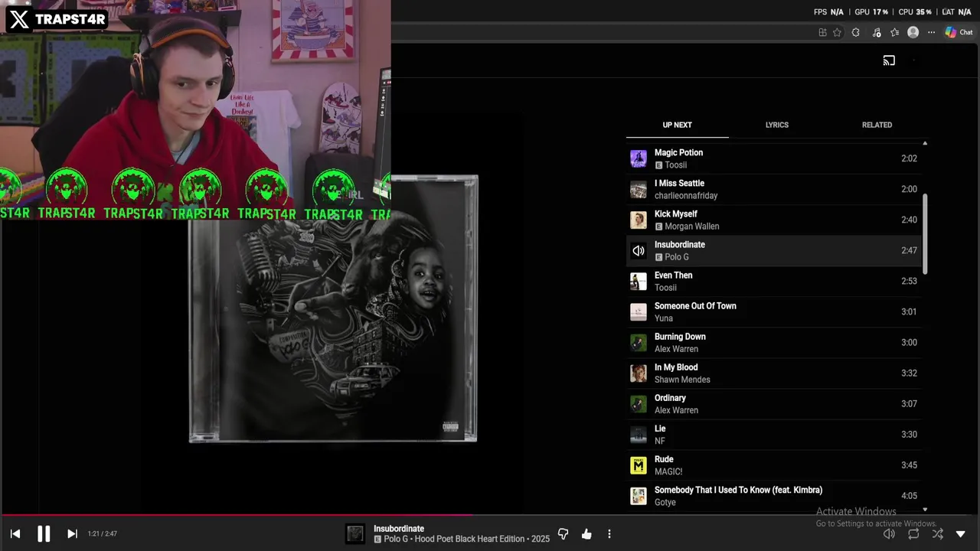Open Polo G artist link in player bar

(396, 539)
